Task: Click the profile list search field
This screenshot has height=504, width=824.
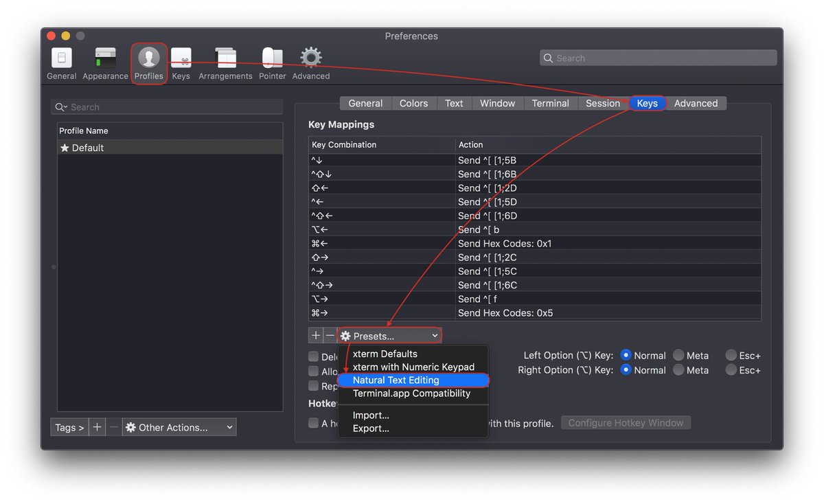Action: point(167,107)
